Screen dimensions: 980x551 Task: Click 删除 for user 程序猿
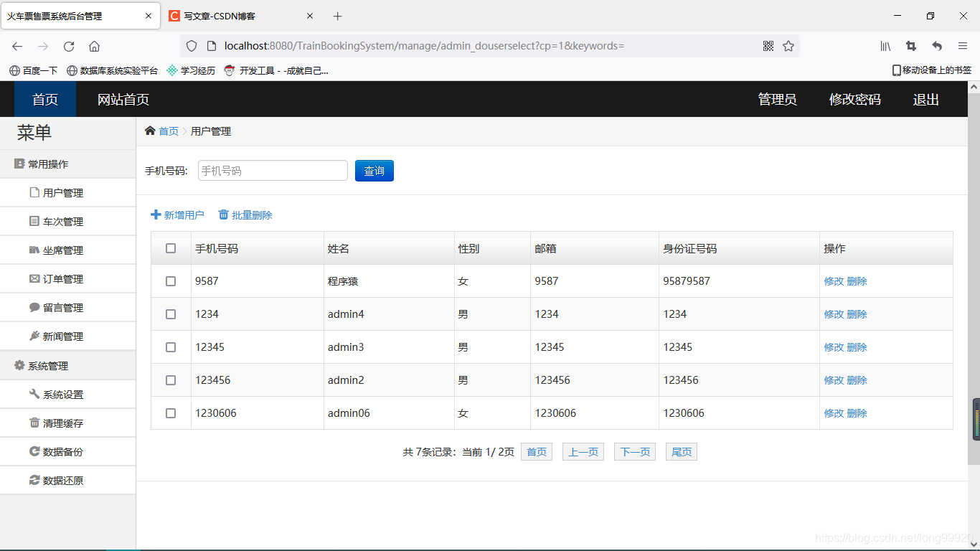857,281
